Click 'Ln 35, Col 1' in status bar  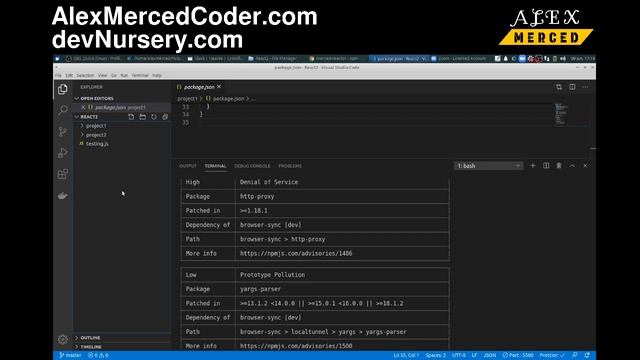(x=406, y=356)
